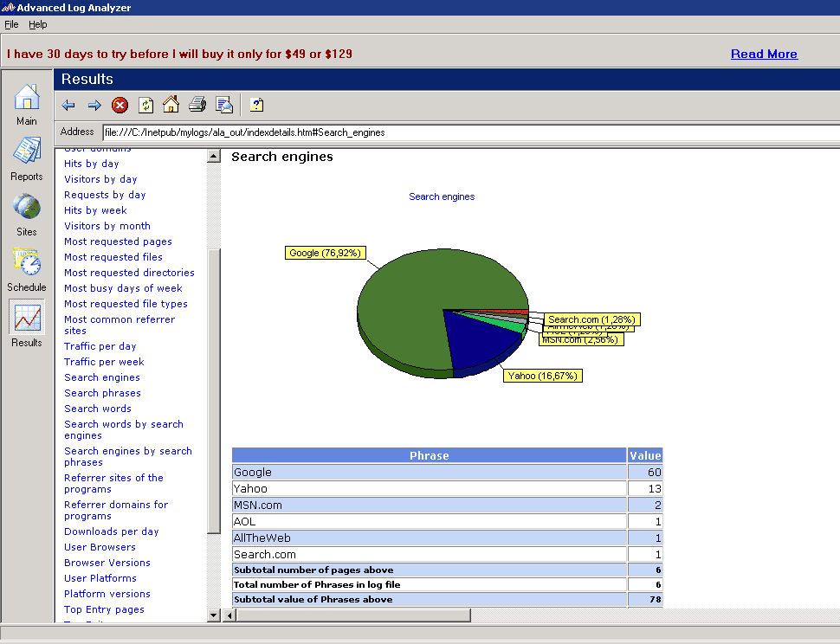Open the Most requested pages report
The width and height of the screenshot is (840, 644).
point(118,241)
